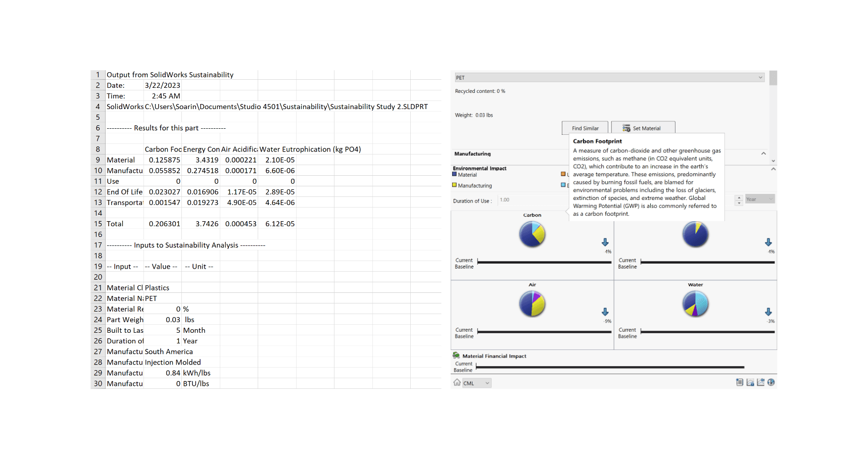Screen dimensions: 868x459
Task: Click the Carbon current versus baseline bar
Action: tap(545, 262)
